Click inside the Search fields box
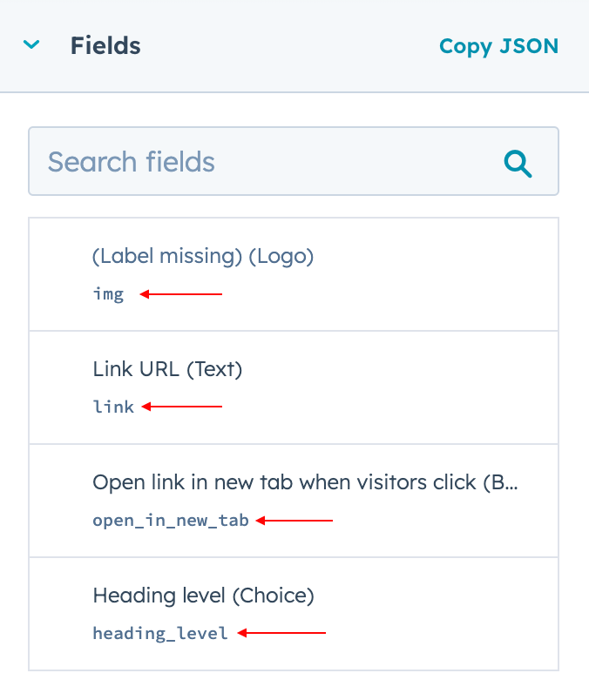The width and height of the screenshot is (589, 700). [x=261, y=162]
